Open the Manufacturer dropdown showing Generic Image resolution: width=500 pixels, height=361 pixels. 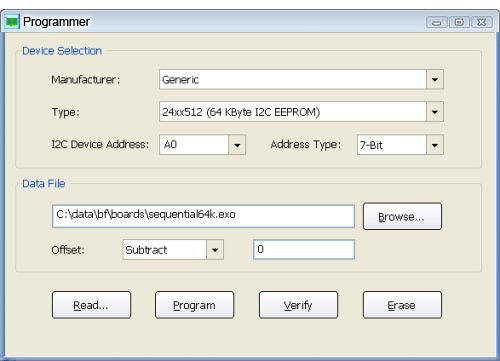pyautogui.click(x=301, y=79)
